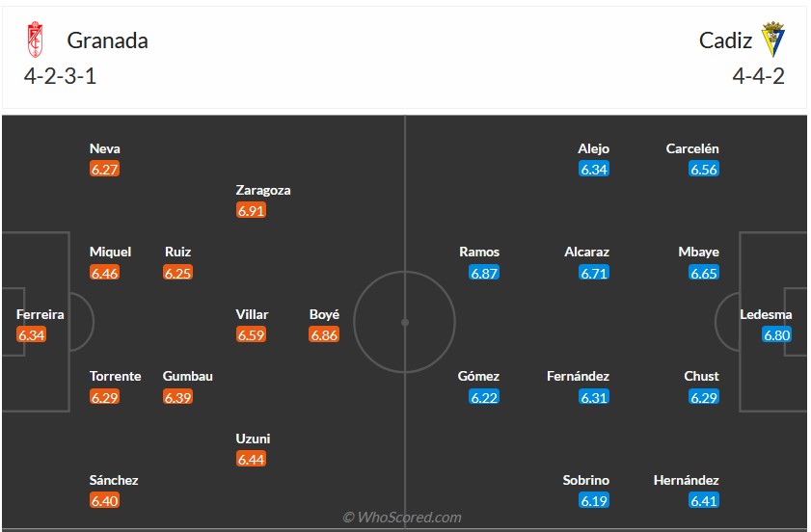Select player name Carcelén

coord(692,148)
